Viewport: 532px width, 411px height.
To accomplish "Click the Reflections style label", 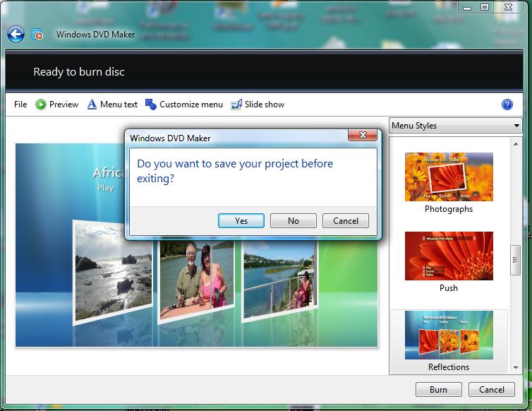I will point(449,367).
